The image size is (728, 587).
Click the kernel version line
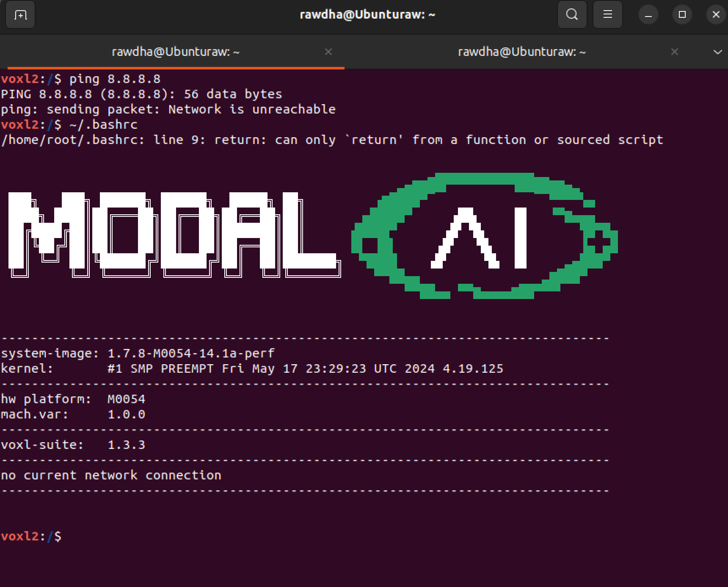click(252, 368)
